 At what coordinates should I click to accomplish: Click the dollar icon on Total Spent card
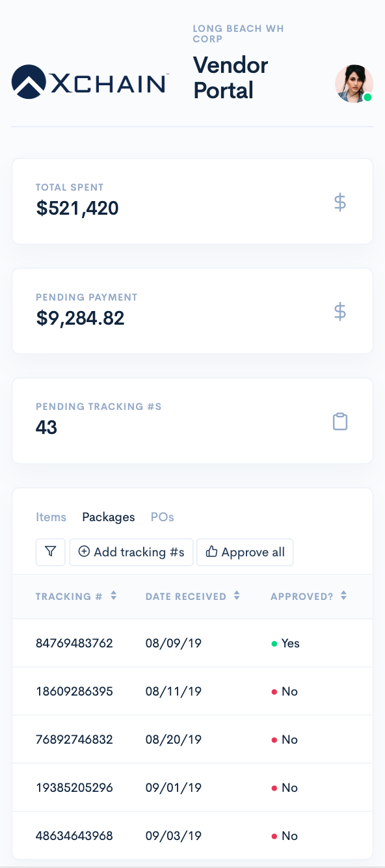(339, 202)
